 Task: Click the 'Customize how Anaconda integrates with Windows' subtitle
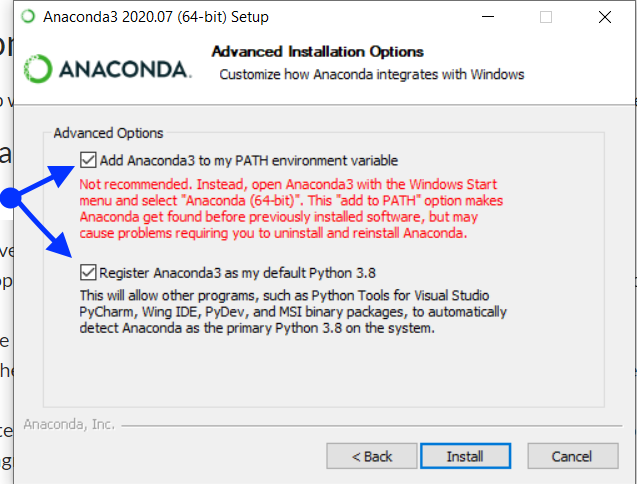tap(372, 74)
